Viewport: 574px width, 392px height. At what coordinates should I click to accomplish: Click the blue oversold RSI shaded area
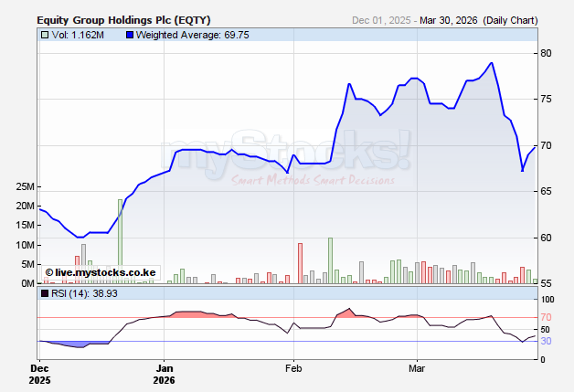click(78, 344)
